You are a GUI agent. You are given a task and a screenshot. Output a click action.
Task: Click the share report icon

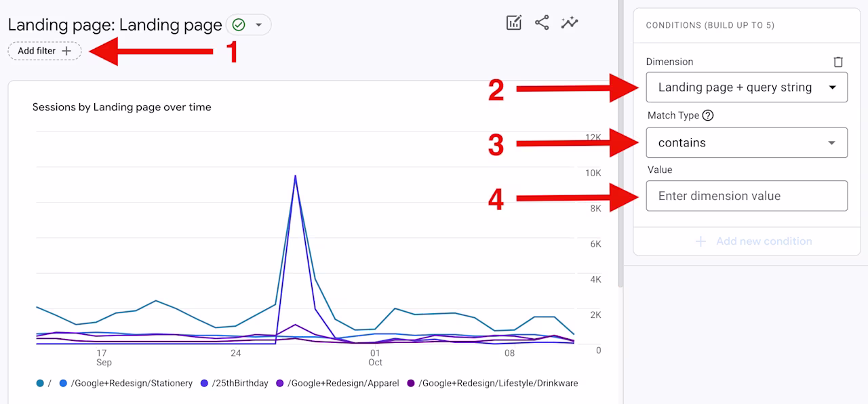(542, 23)
